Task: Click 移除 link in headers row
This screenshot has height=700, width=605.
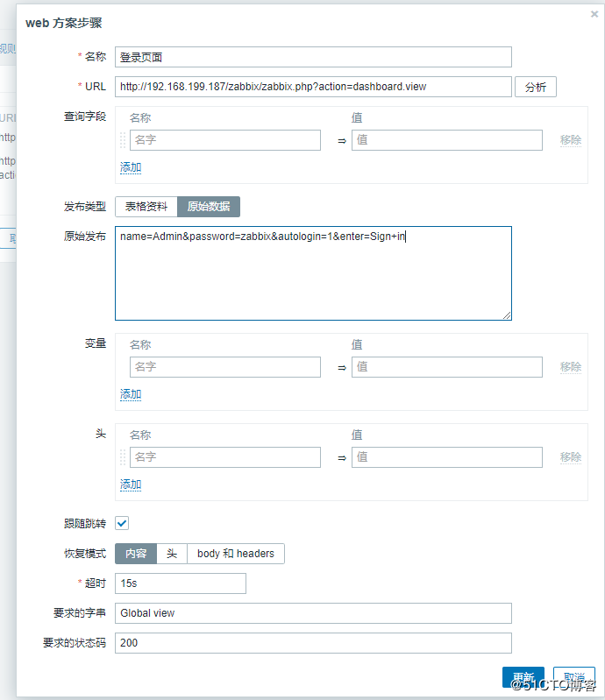Action: (x=571, y=457)
